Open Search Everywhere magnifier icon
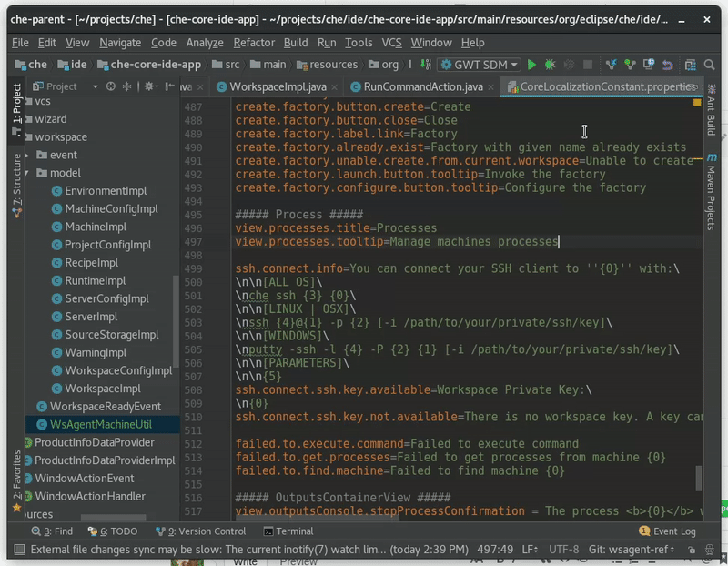The height and width of the screenshot is (566, 728). point(710,65)
